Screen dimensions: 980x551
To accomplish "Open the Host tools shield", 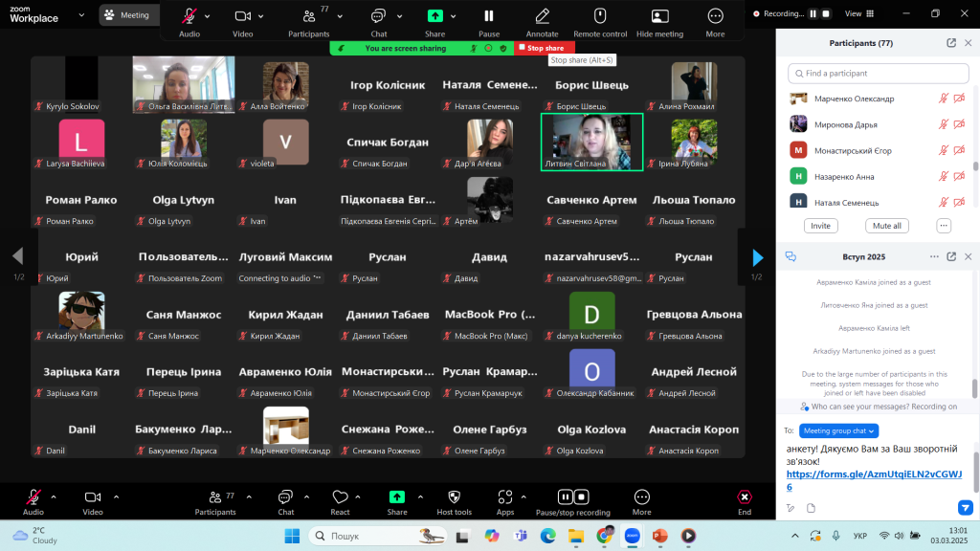I will pos(455,497).
